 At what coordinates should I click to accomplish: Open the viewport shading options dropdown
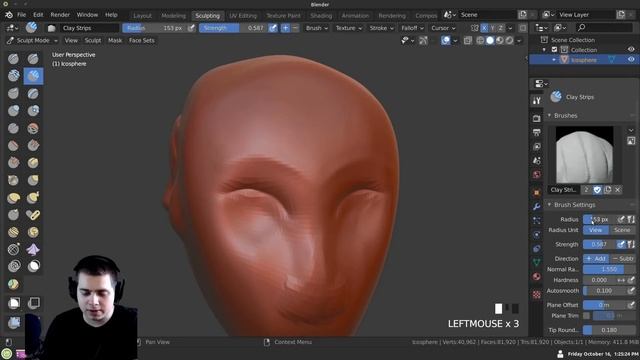(519, 40)
